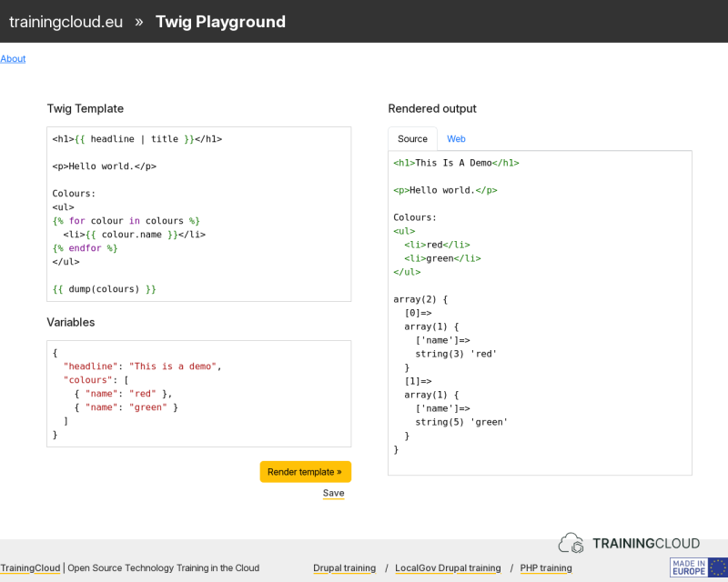Click the '<li>{{ colour.name }}</li>' line
The height and width of the screenshot is (582, 728).
pyautogui.click(x=134, y=235)
